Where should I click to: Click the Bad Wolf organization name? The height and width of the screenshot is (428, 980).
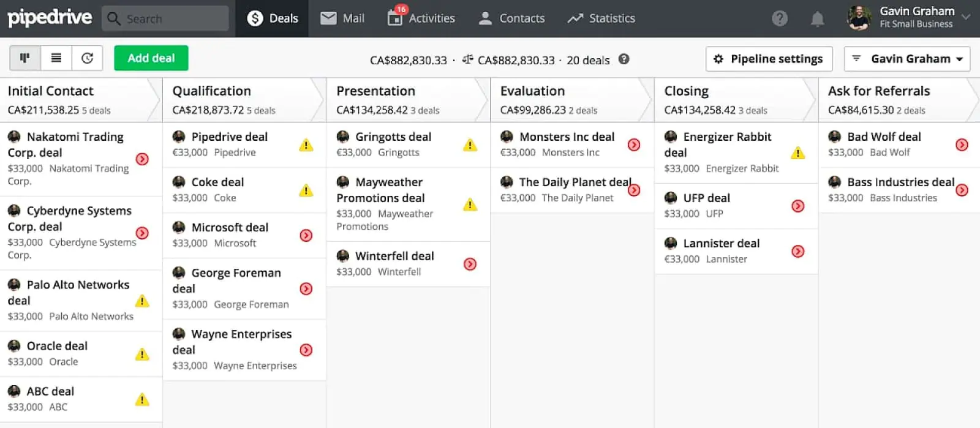pyautogui.click(x=890, y=152)
